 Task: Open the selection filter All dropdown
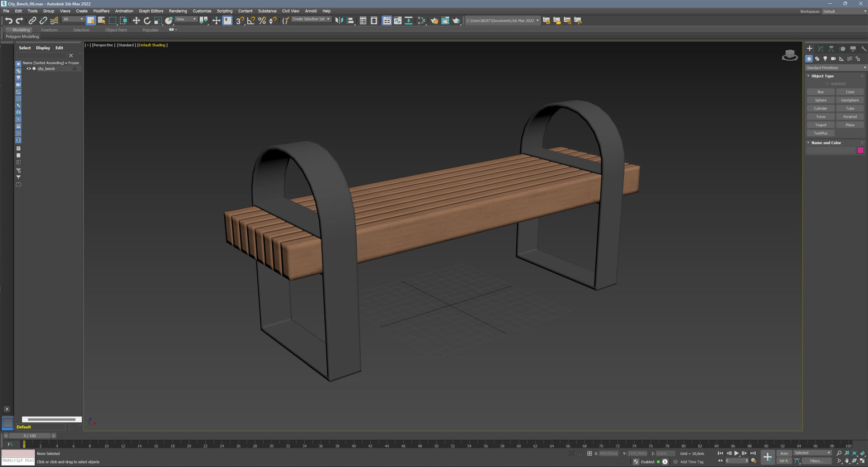73,19
